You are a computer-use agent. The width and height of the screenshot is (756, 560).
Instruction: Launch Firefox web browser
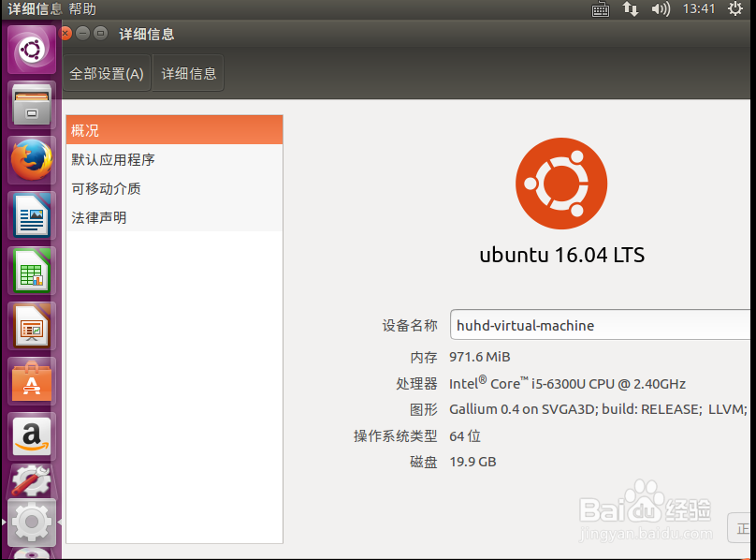32,160
